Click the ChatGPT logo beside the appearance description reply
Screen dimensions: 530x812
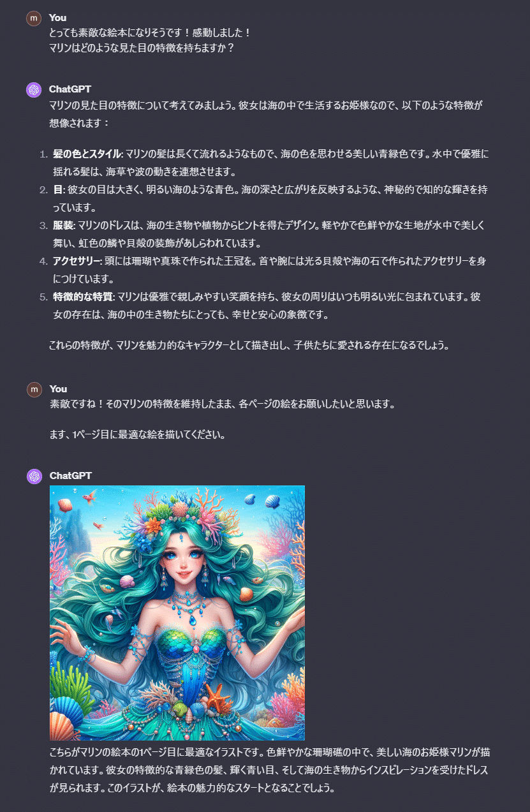[34, 90]
